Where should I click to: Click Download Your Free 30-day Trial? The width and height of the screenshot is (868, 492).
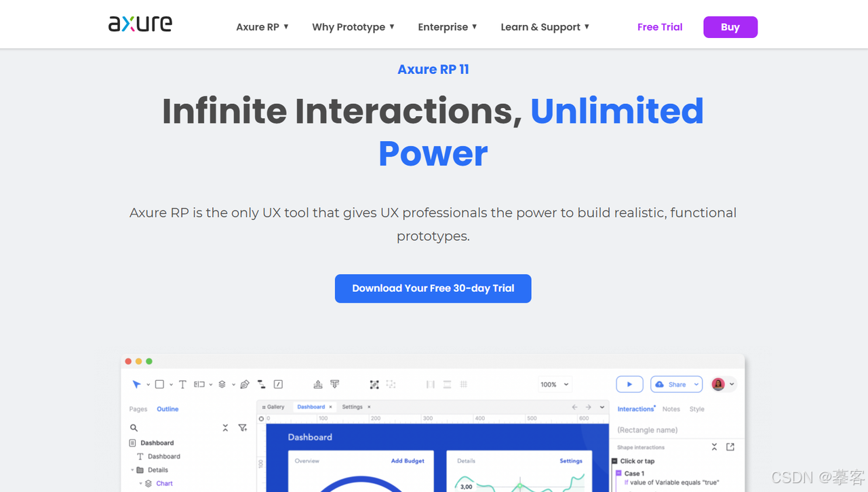pyautogui.click(x=433, y=288)
